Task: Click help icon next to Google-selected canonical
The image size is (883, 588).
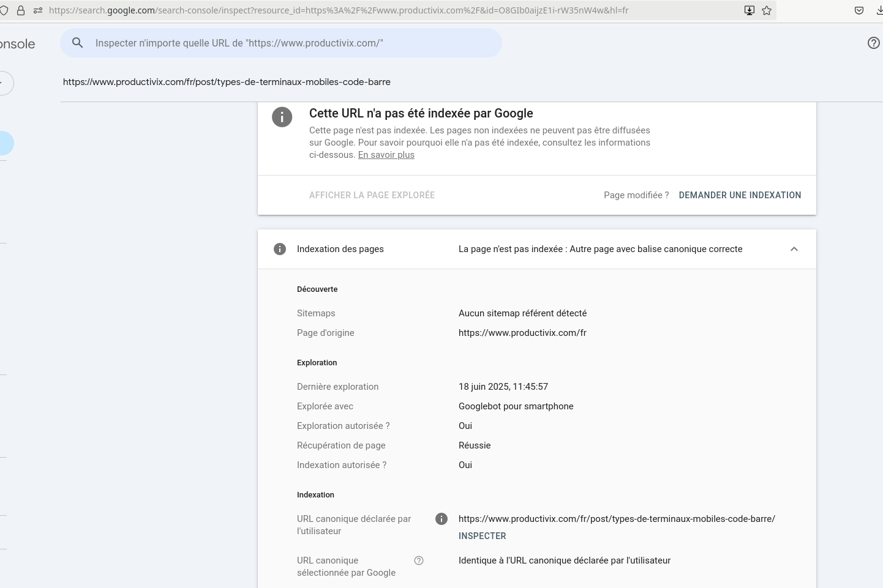Action: coord(419,560)
